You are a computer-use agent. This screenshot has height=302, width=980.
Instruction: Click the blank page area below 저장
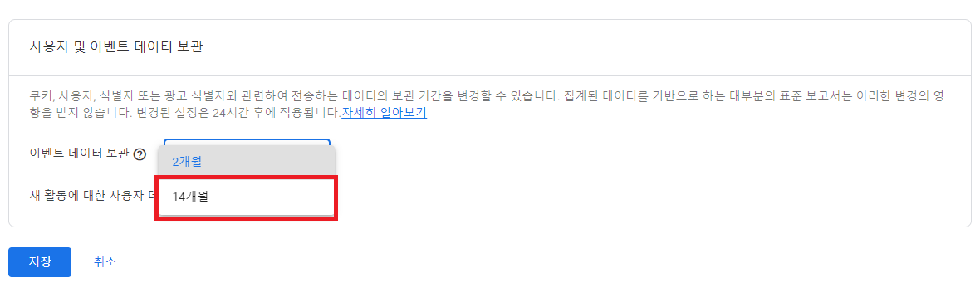[39, 290]
